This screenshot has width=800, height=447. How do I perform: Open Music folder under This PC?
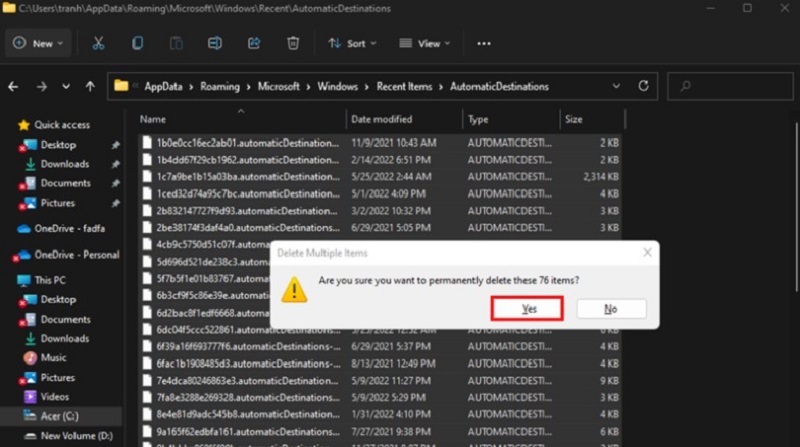(x=54, y=358)
